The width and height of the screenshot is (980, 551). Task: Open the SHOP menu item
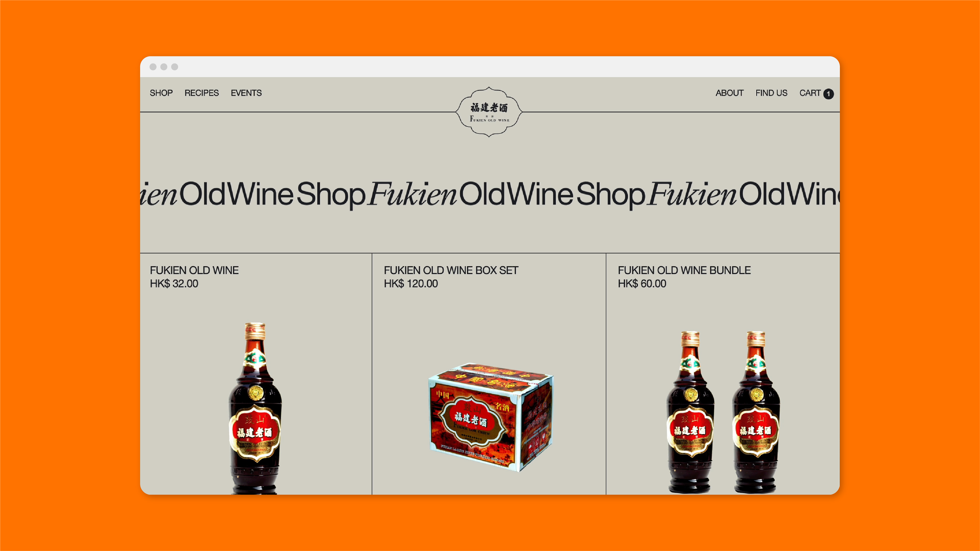[x=161, y=93]
